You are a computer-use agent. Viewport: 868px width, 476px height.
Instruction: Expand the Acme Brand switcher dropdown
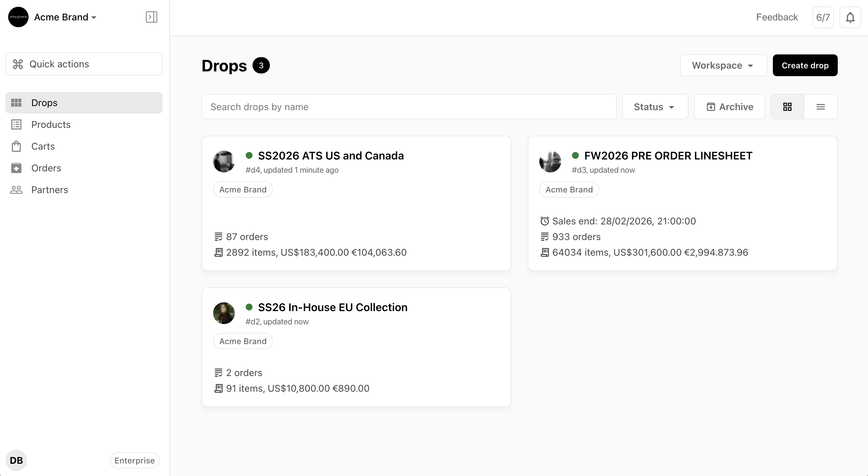point(65,17)
